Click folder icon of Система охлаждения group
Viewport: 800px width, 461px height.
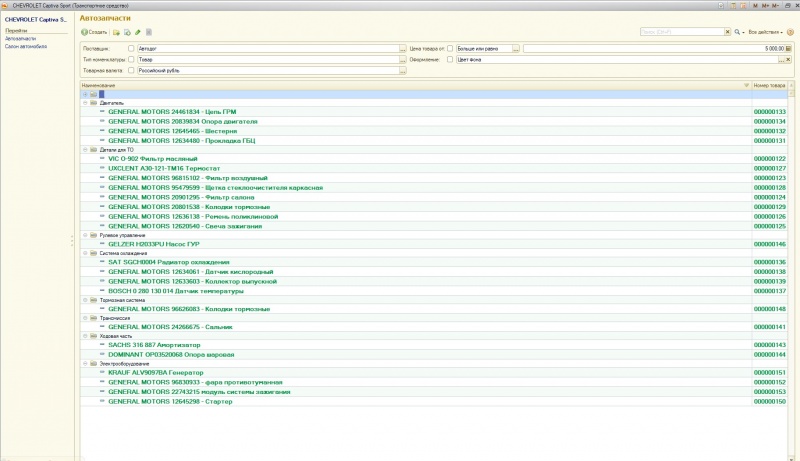93,253
